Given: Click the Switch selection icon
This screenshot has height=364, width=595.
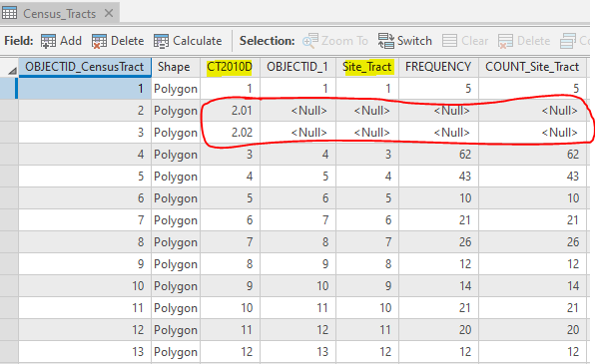Looking at the screenshot, I should coord(386,41).
